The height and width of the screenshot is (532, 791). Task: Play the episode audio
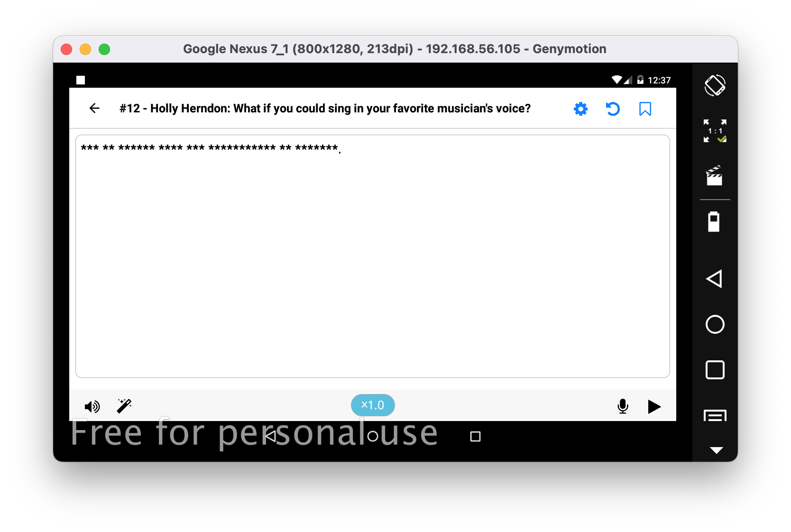click(x=654, y=406)
